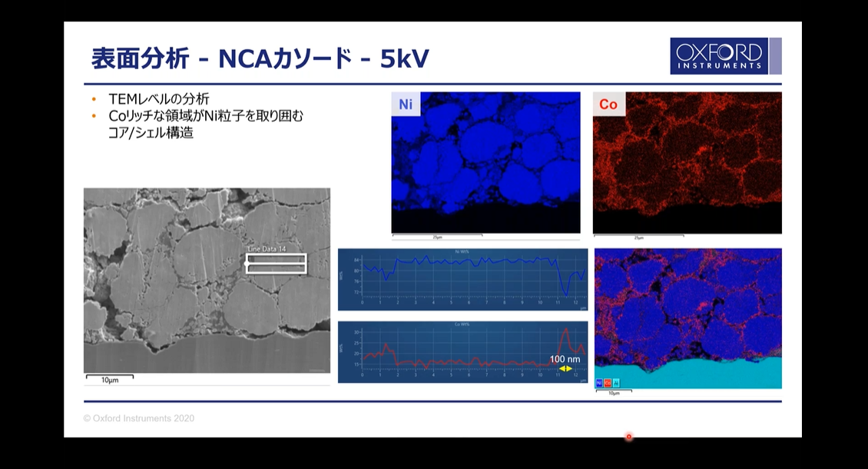Select the Line Data 14 scan box
868x469 pixels.
(277, 264)
